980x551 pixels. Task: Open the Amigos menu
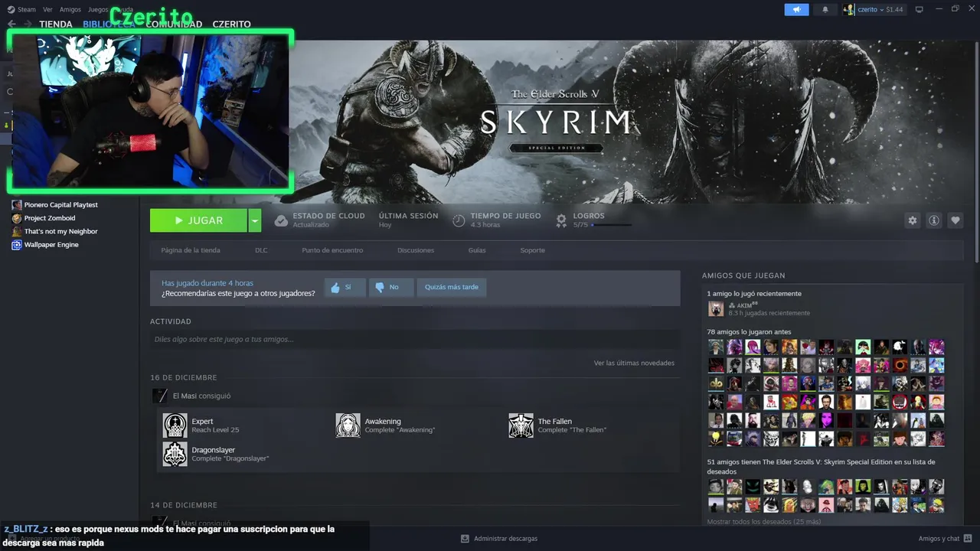click(70, 9)
